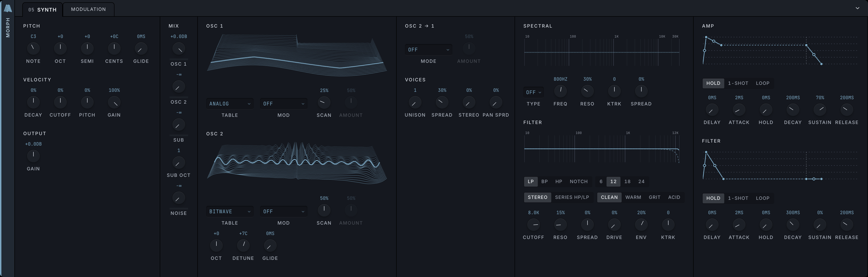The width and height of the screenshot is (868, 277).
Task: Click the Filter Cutoff knob
Action: tap(533, 224)
